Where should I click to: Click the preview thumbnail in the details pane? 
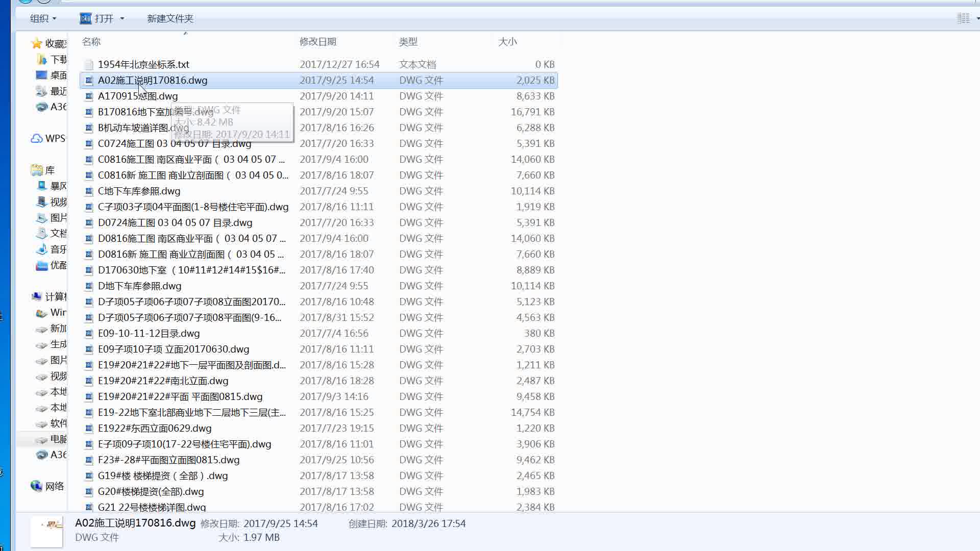point(46,531)
